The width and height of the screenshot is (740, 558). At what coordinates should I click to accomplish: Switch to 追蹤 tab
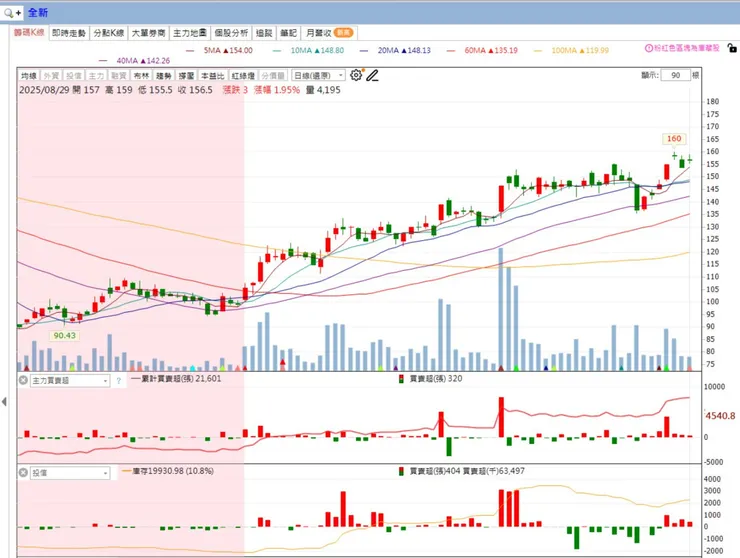click(264, 33)
